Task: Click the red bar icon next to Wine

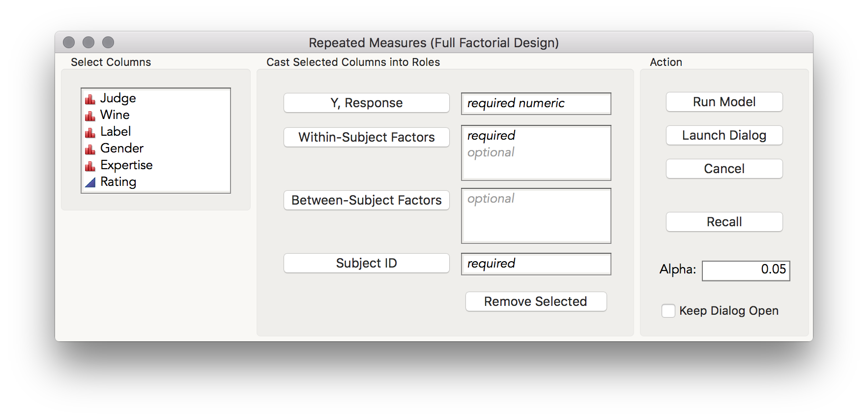Action: [x=90, y=116]
